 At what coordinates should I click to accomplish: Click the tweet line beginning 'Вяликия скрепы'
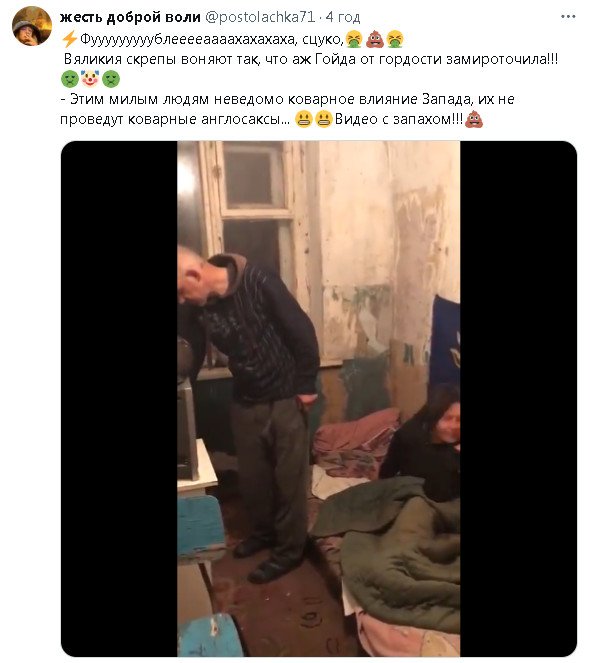pos(311,59)
